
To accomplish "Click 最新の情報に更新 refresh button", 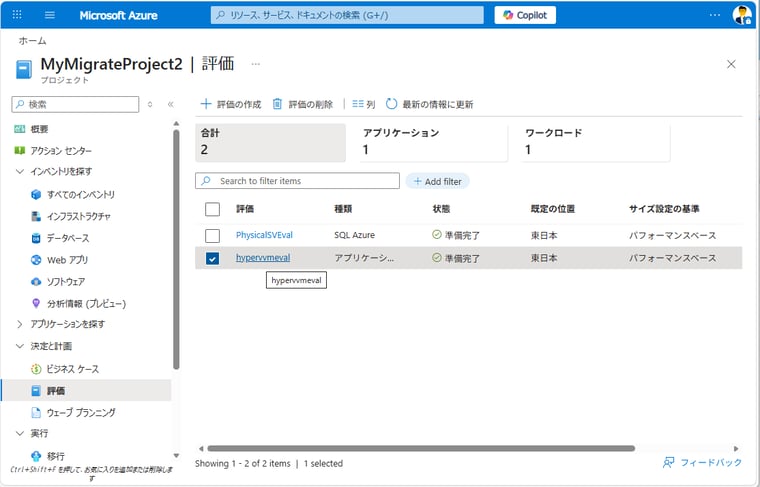I will pos(429,104).
